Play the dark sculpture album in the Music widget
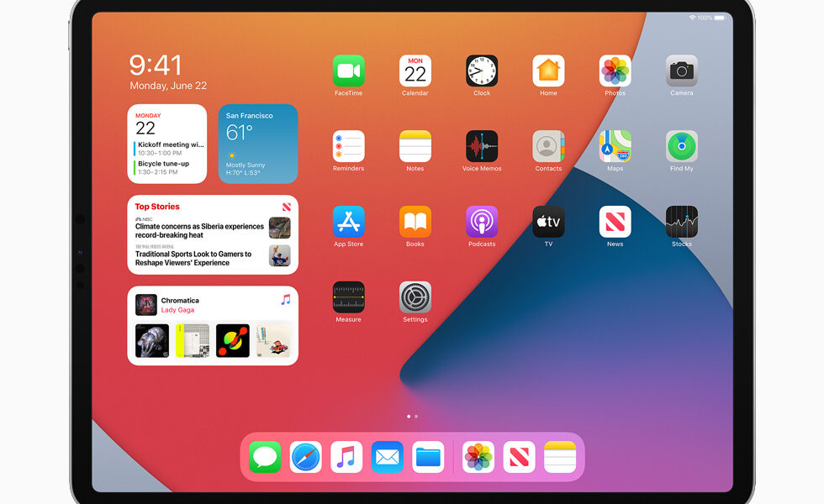Screen dimensions: 824x504 (x=152, y=341)
